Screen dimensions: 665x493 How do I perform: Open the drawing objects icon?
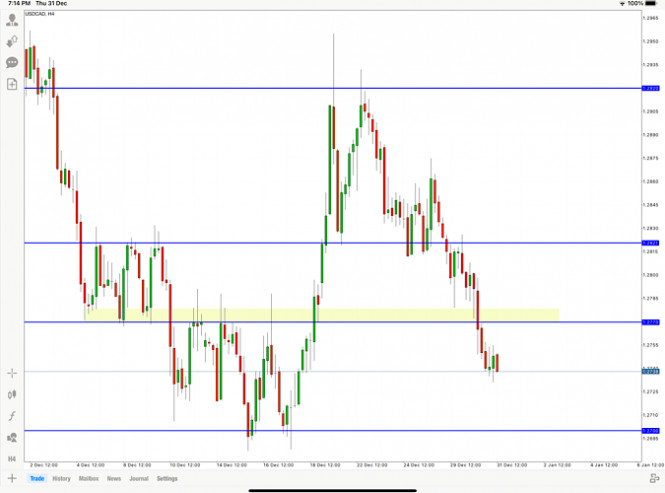point(12,437)
